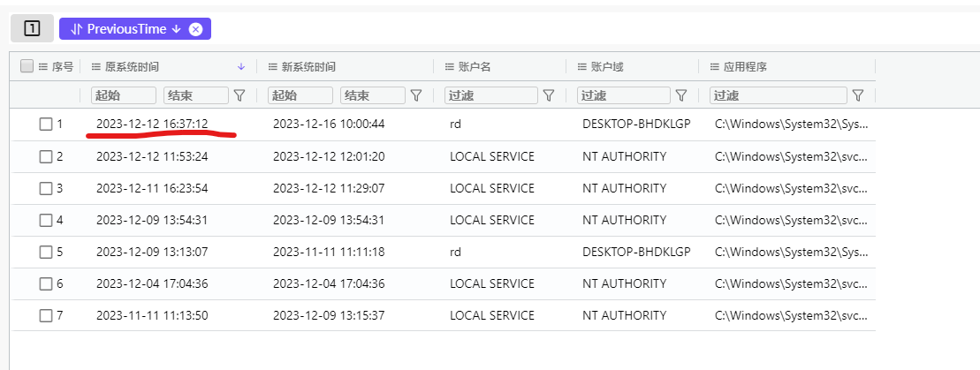
Task: Check the checkbox for row 3
Action: coord(46,188)
